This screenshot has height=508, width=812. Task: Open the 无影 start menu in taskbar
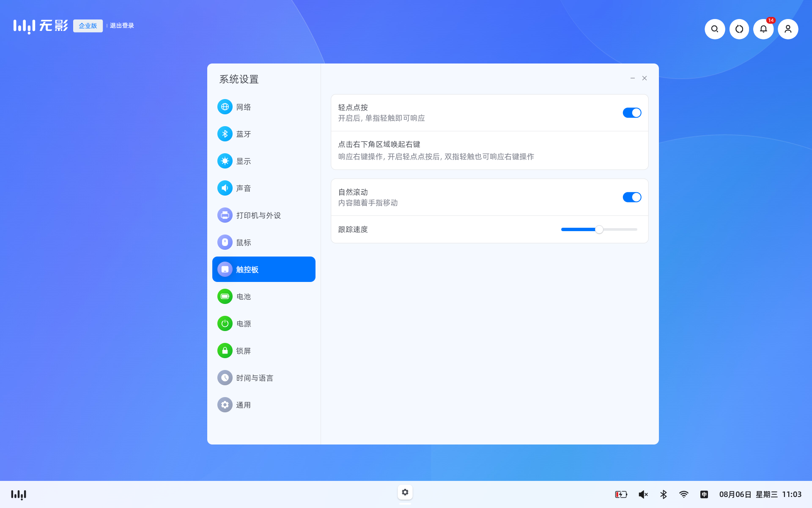pyautogui.click(x=19, y=494)
